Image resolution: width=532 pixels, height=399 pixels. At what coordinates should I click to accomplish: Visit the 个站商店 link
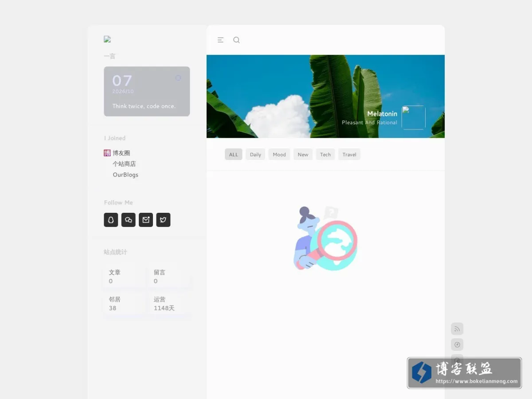click(124, 164)
